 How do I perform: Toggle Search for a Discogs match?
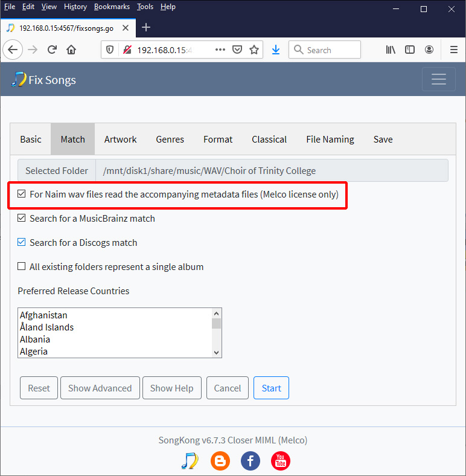click(x=21, y=242)
